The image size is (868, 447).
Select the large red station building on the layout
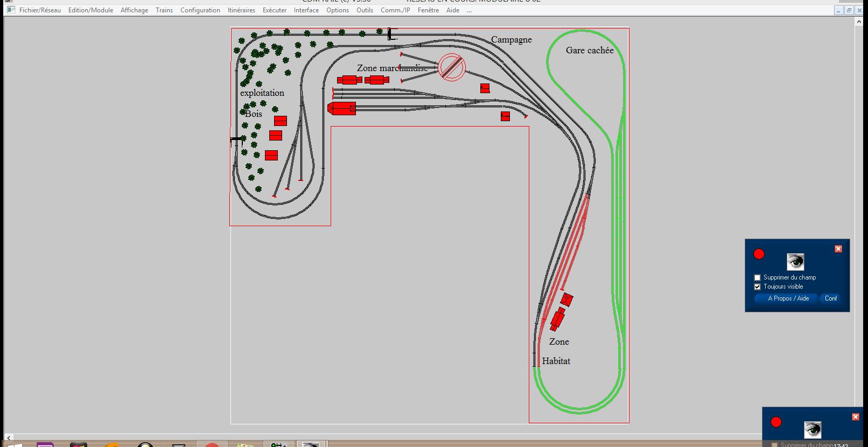pos(342,108)
